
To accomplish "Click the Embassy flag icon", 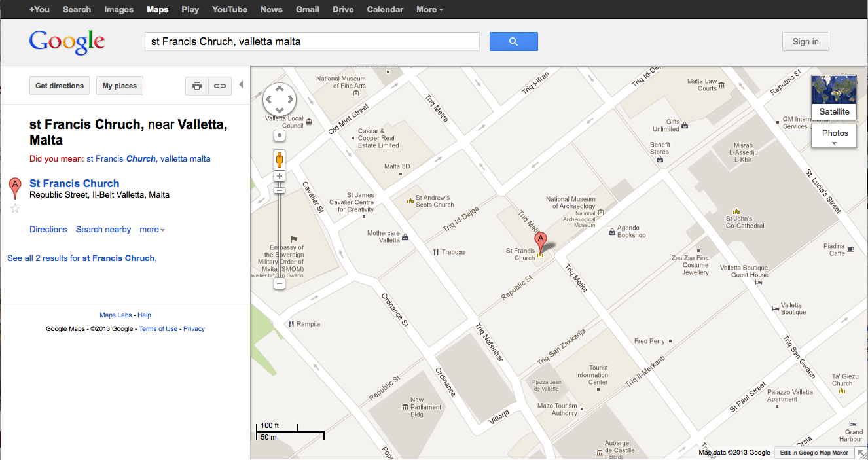I will click(x=294, y=239).
